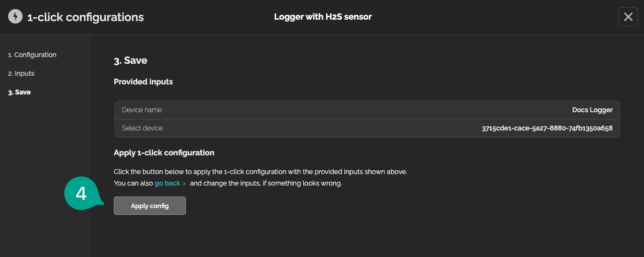This screenshot has height=257, width=644.
Task: Apply the config with Apply config button
Action: point(150,206)
